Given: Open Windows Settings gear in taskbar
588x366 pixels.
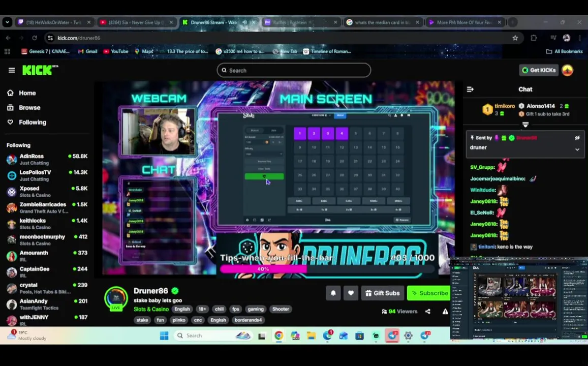Looking at the screenshot, I should 408,335.
